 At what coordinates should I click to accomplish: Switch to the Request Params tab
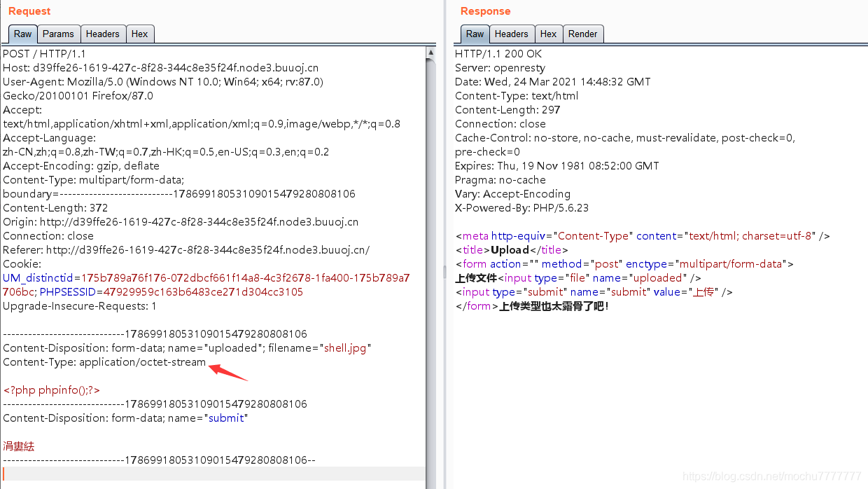(58, 34)
